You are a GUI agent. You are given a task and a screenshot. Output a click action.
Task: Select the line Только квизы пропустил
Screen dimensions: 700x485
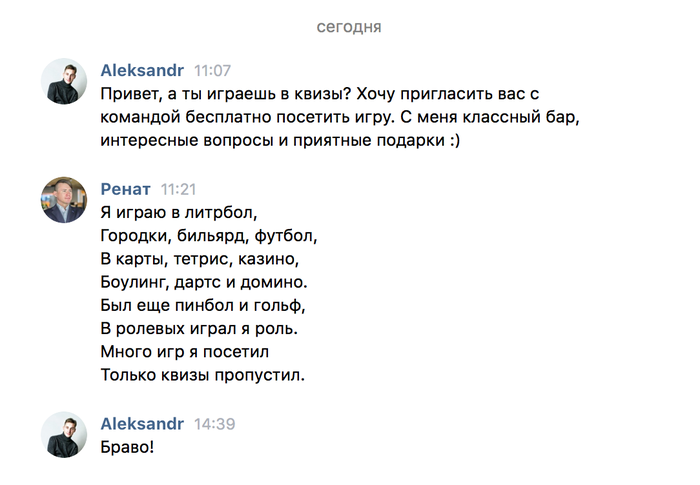click(x=202, y=375)
